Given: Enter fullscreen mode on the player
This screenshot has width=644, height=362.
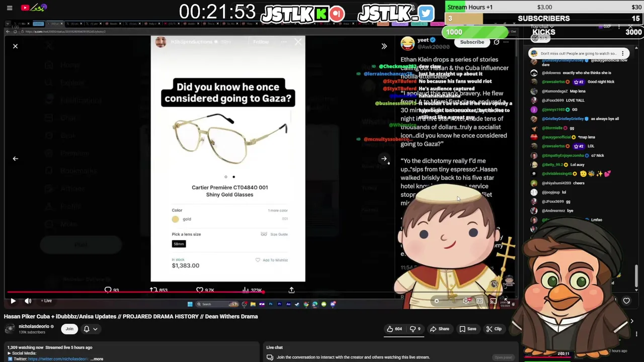Looking at the screenshot, I should 507,301.
